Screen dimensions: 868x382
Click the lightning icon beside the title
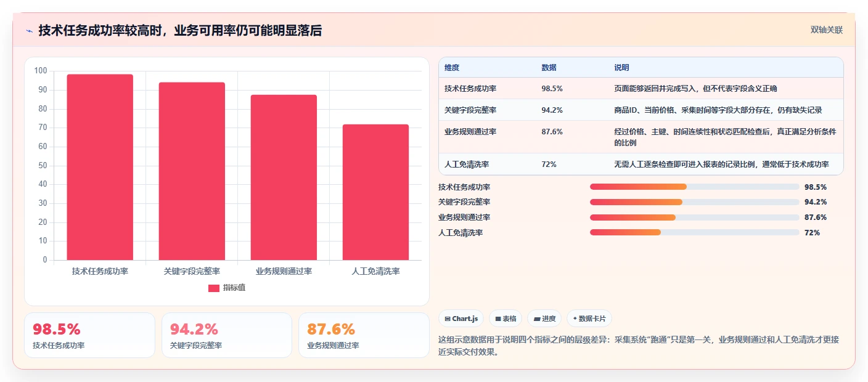coord(30,31)
